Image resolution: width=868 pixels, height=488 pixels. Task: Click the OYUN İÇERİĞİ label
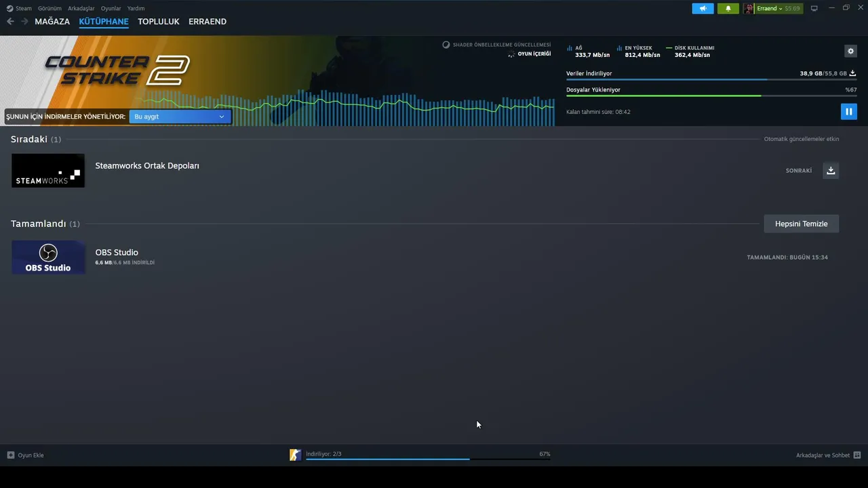pos(534,54)
